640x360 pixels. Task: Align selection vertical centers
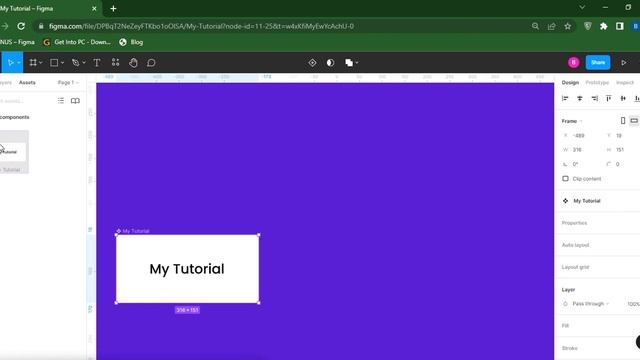click(623, 98)
